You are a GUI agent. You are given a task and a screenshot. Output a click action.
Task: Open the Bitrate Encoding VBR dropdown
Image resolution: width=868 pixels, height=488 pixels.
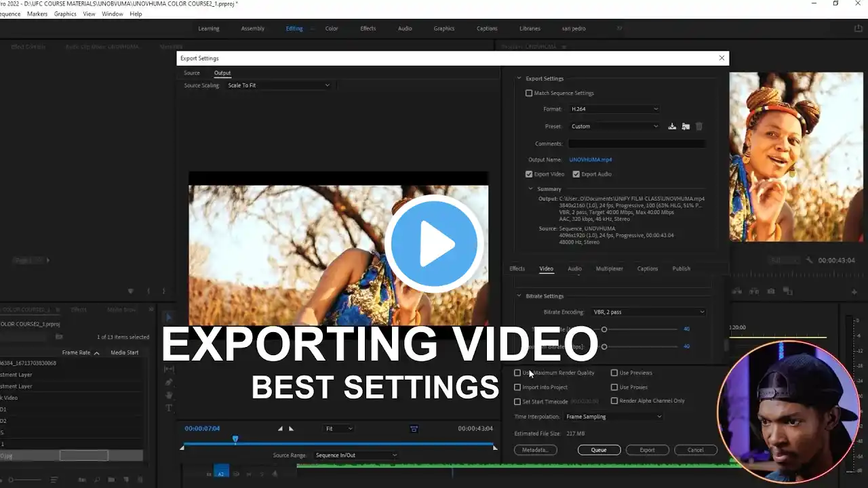click(649, 312)
